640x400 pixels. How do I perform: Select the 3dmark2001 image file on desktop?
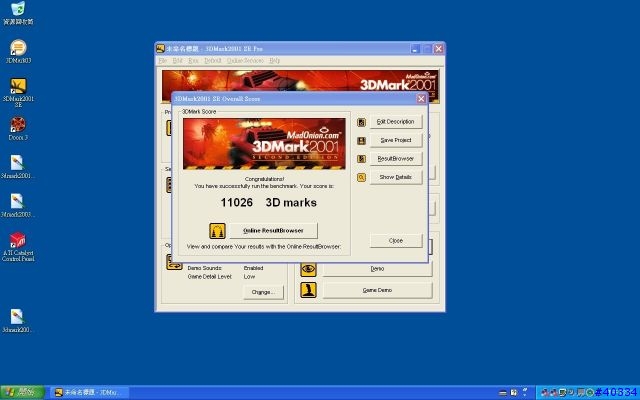(x=17, y=167)
